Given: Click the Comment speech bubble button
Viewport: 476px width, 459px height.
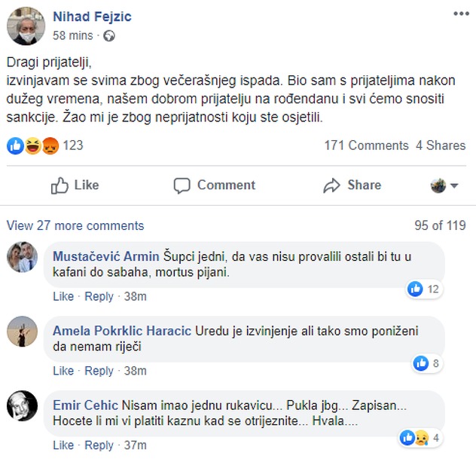Looking at the screenshot, I should click(x=215, y=185).
